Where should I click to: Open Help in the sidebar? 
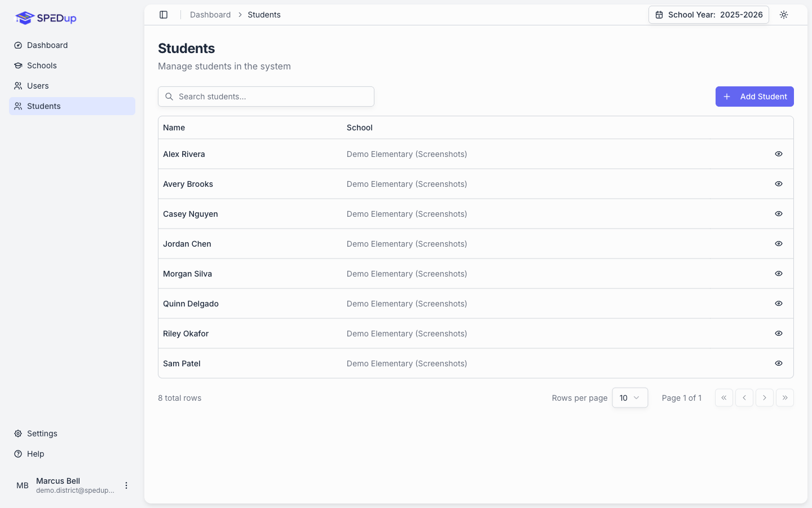pos(72,454)
